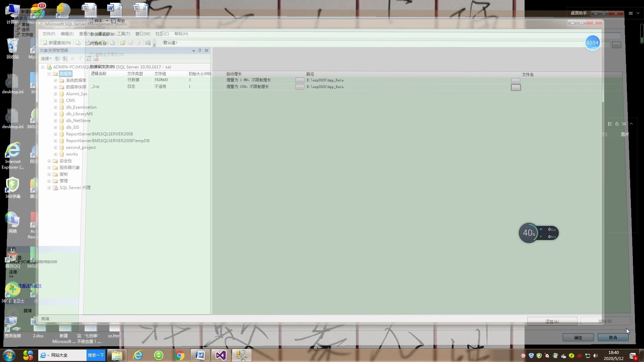
Task: Click the New Query (新建查询) toolbar button
Action: click(x=57, y=43)
